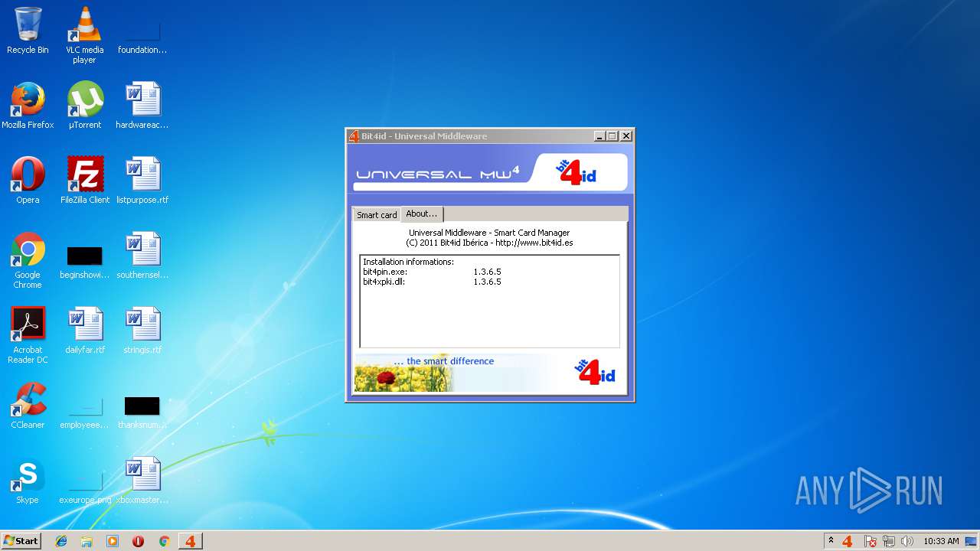Click the Bit4id system tray icon
This screenshot has height=551, width=980.
tap(847, 541)
